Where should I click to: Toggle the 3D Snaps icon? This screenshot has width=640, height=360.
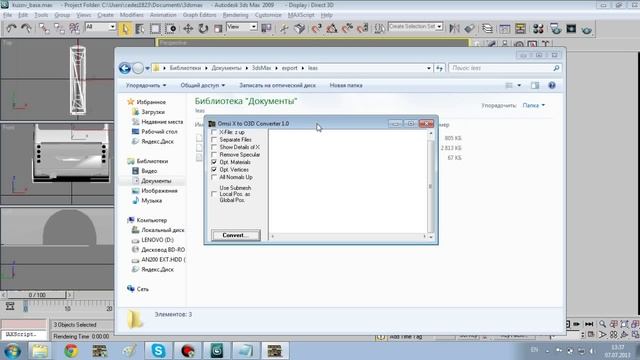coord(316,28)
